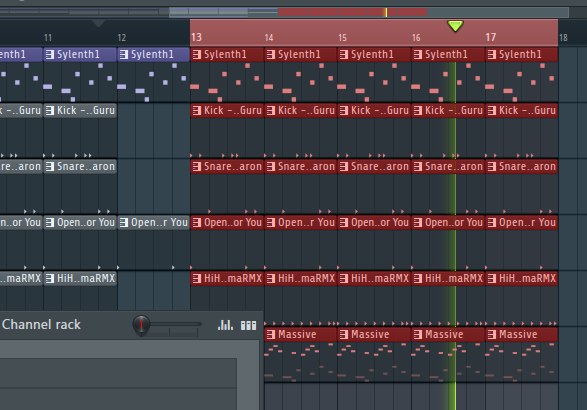Select the Sylenth1 clip title at bar 12
This screenshot has height=410, width=587.
152,55
